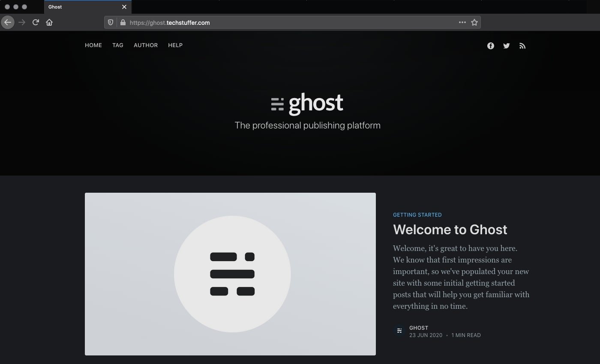Open the TAG navigation link
The width and height of the screenshot is (600, 364).
pos(118,45)
